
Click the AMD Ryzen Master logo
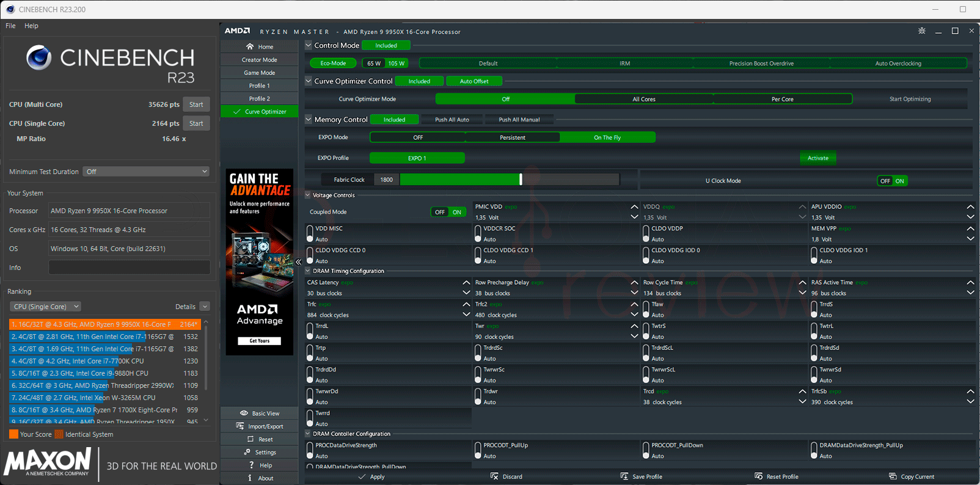tap(237, 31)
